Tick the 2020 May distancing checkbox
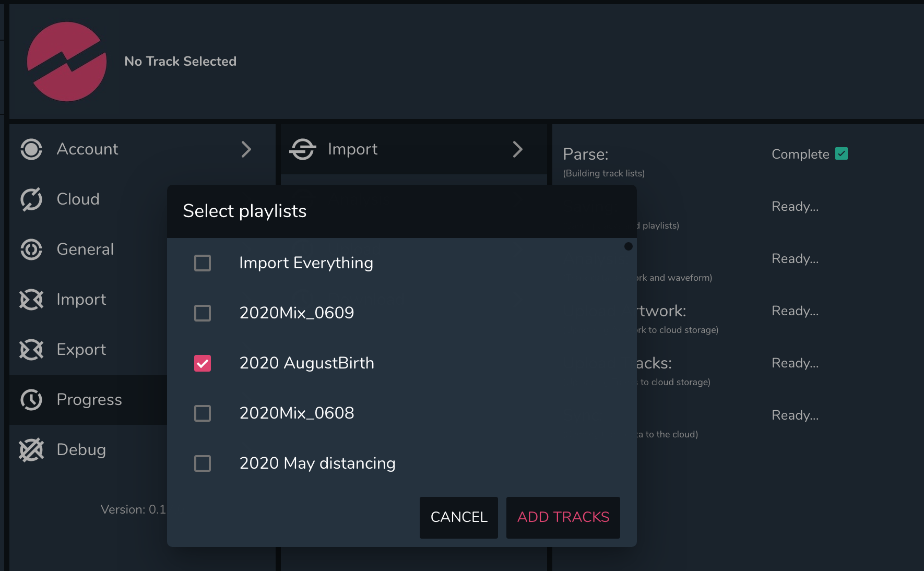 [203, 463]
